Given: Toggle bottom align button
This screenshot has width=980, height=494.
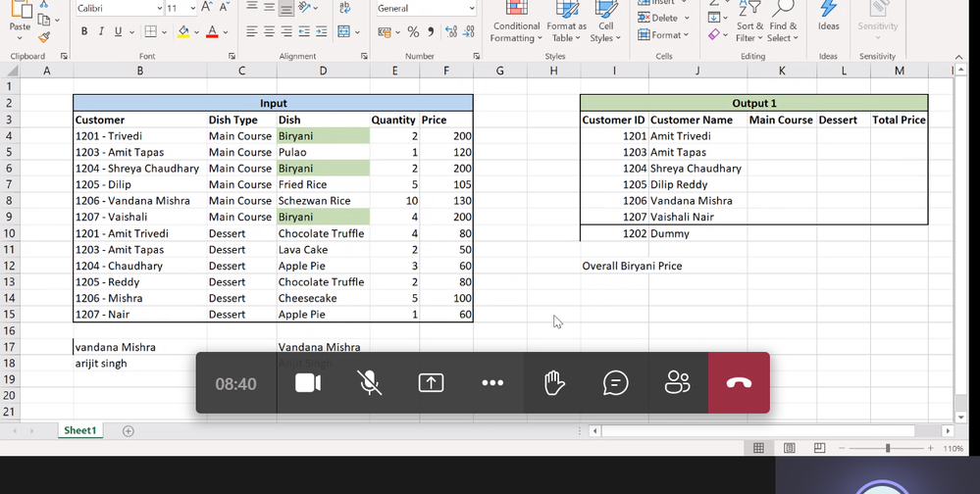Looking at the screenshot, I should tap(286, 8).
